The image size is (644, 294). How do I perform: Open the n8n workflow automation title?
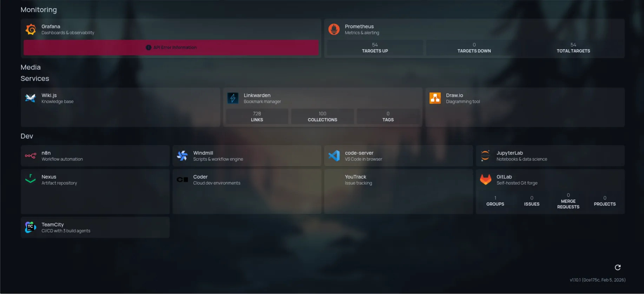point(46,153)
